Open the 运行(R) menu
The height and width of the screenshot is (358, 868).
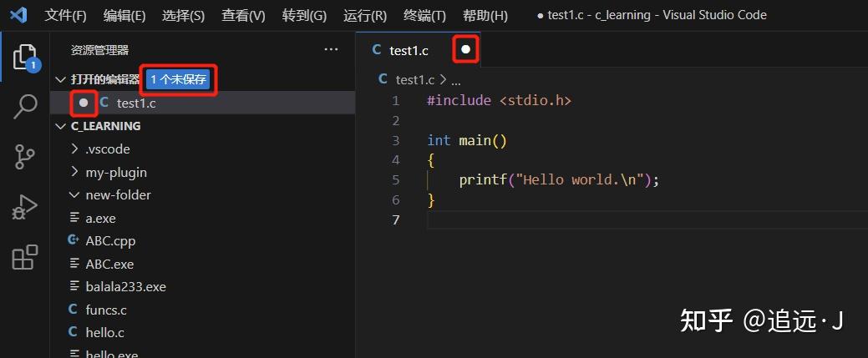pos(365,16)
